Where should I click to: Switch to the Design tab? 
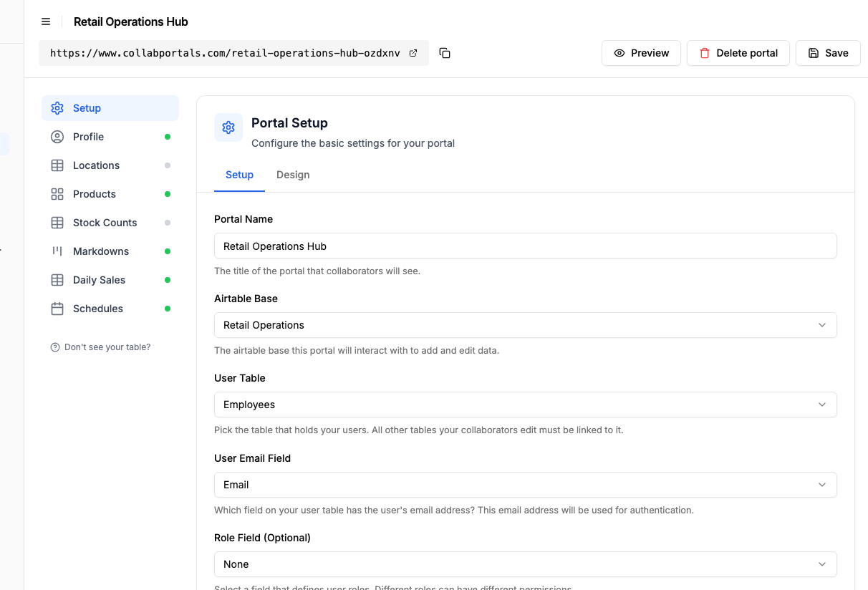(293, 175)
